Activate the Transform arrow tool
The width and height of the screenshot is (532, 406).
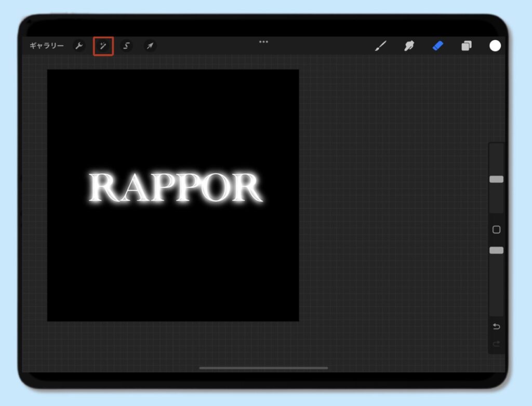tap(150, 46)
